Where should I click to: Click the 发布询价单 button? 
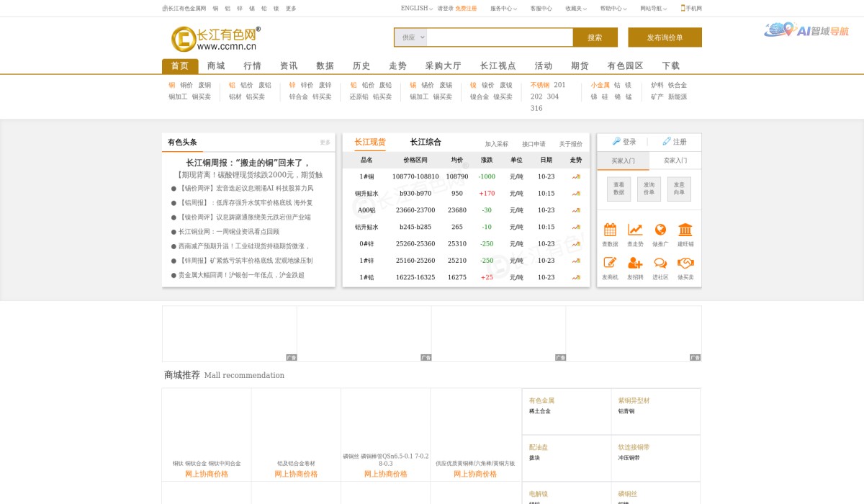point(665,37)
